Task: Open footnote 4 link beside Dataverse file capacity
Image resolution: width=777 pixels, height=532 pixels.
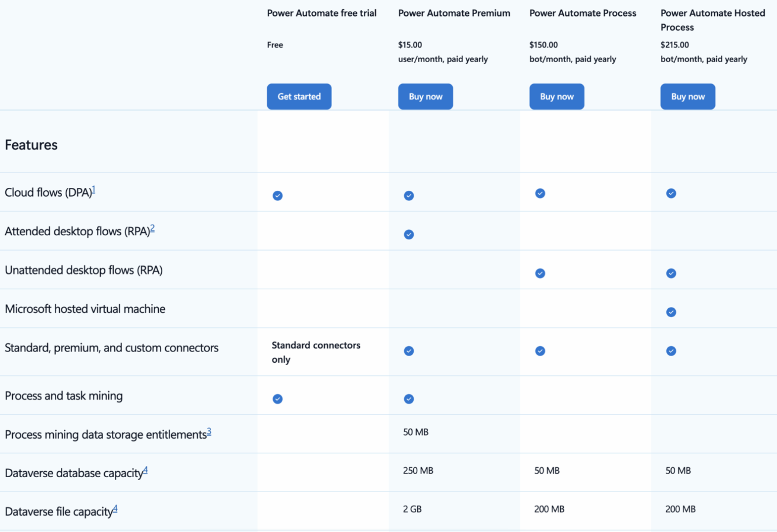Action: 115,509
